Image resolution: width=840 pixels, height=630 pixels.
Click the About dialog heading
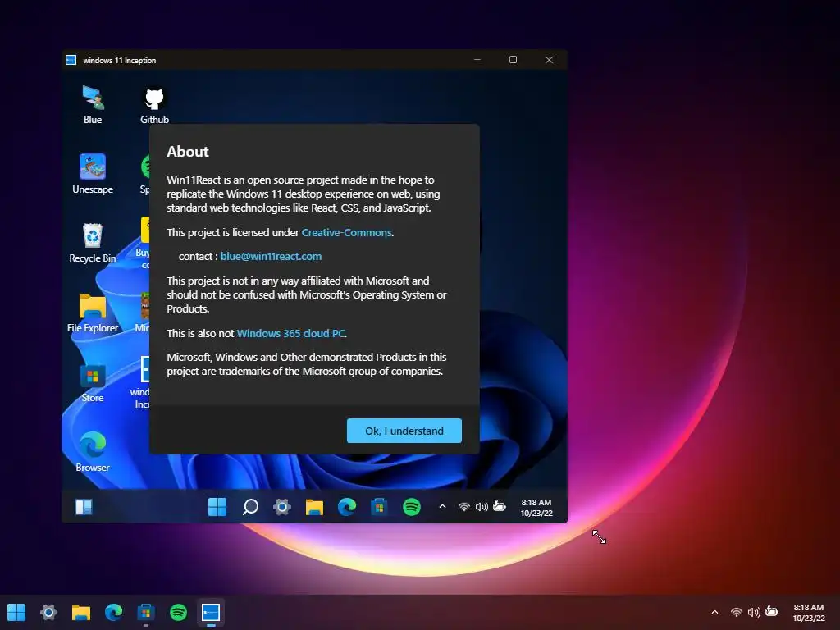[188, 152]
